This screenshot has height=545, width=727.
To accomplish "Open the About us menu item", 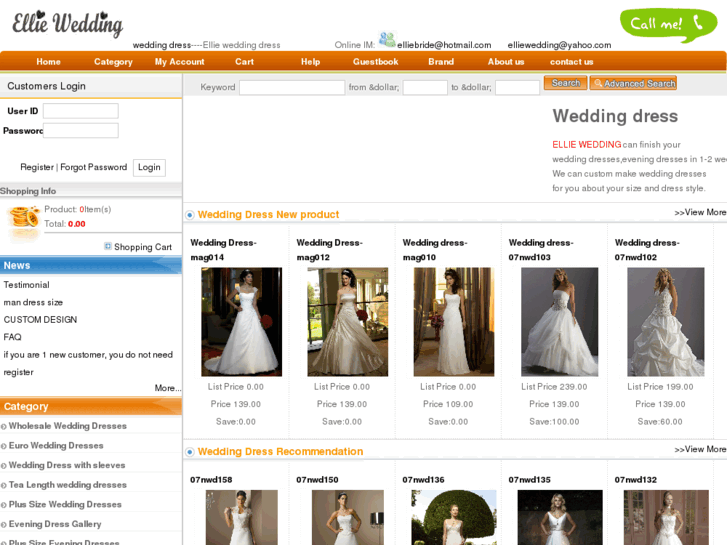I will click(x=506, y=62).
